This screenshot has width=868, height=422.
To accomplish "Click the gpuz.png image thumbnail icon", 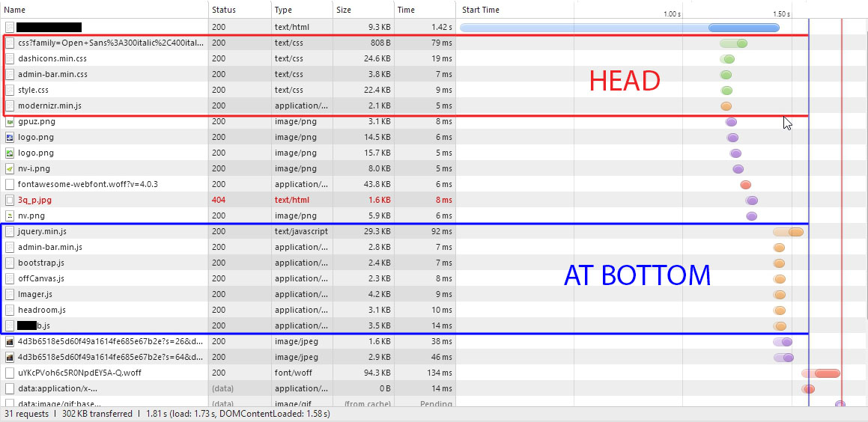I will (10, 121).
